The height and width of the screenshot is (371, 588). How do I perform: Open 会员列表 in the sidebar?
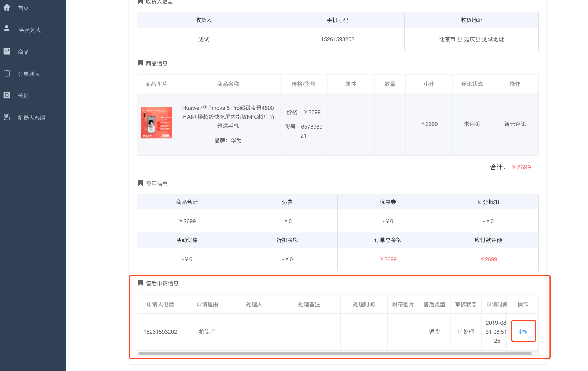point(30,30)
